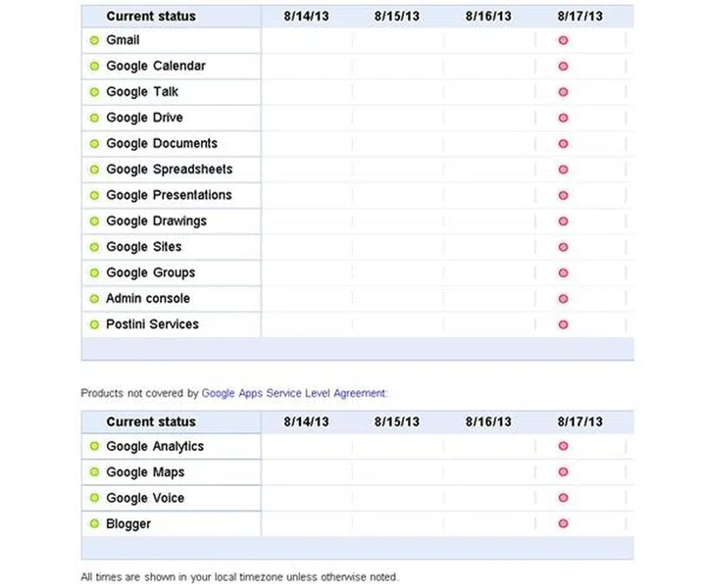Click the green status icon beside Google Drawings

pyautogui.click(x=94, y=221)
